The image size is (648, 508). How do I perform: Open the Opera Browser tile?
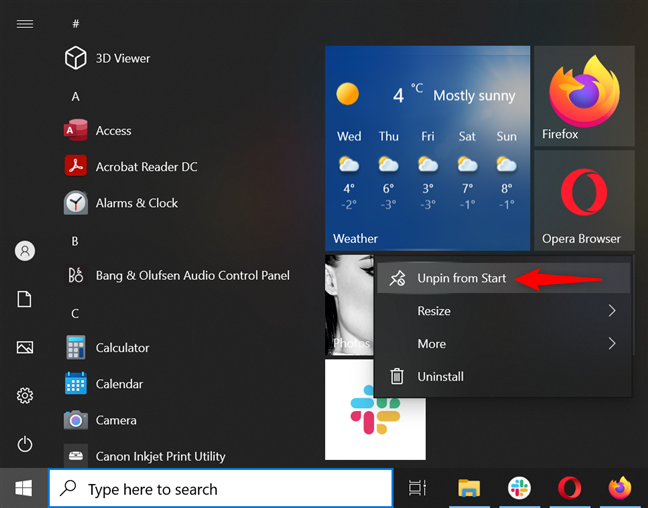pyautogui.click(x=584, y=200)
